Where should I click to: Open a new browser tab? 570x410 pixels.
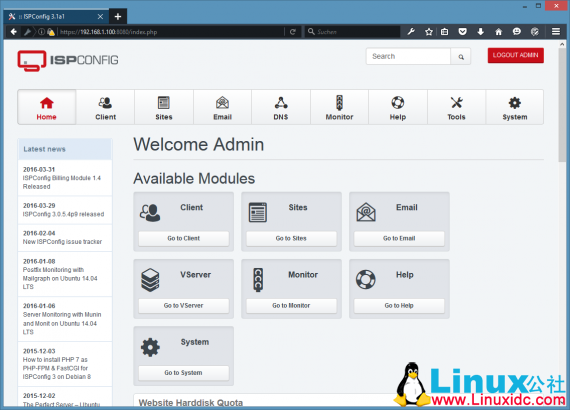(118, 17)
